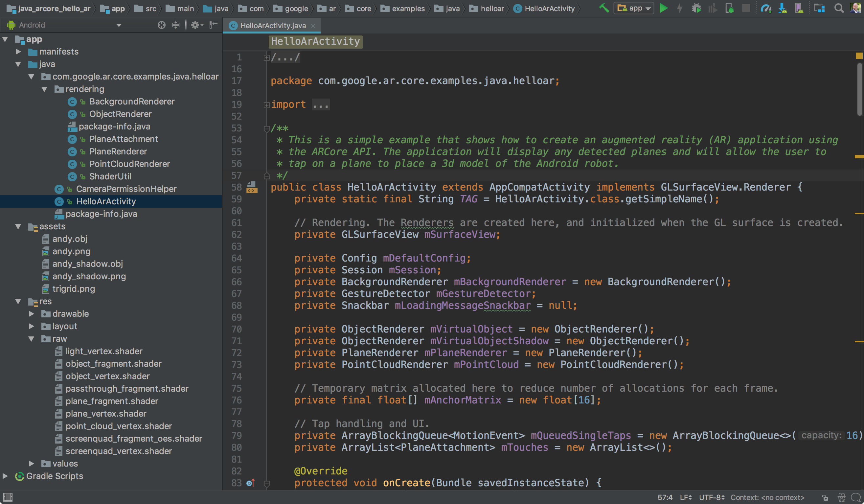This screenshot has height=504, width=864.
Task: Toggle the writable lock icon in status bar
Action: point(825,497)
